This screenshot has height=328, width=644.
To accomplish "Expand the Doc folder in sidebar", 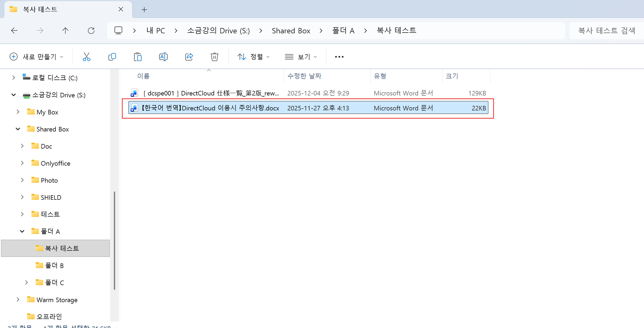I will [x=22, y=146].
